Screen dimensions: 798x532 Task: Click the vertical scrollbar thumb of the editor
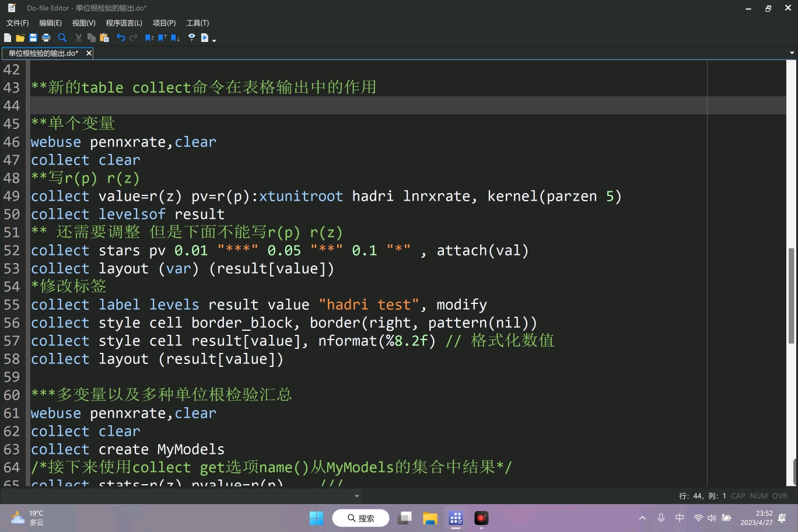point(792,296)
